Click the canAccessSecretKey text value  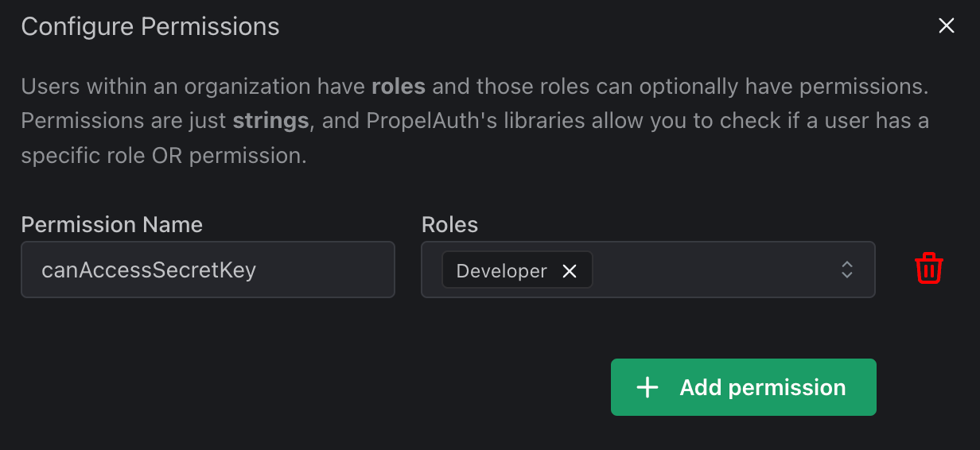click(x=149, y=270)
